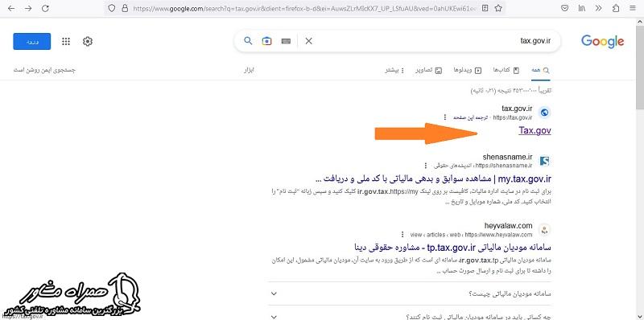The width and height of the screenshot is (644, 320).
Task: Click the tax.gov.ir globe favicon
Action: (545, 113)
